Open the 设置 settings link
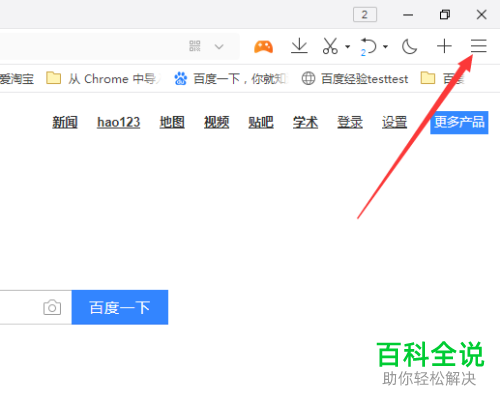This screenshot has width=500, height=399. [394, 122]
